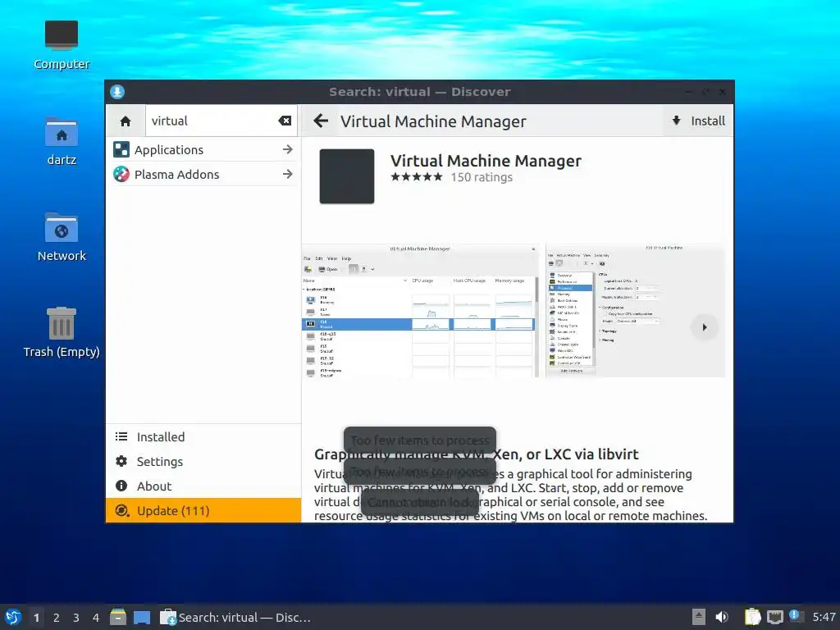This screenshot has height=630, width=840.
Task: Click the removable media tray icon
Action: click(x=699, y=617)
